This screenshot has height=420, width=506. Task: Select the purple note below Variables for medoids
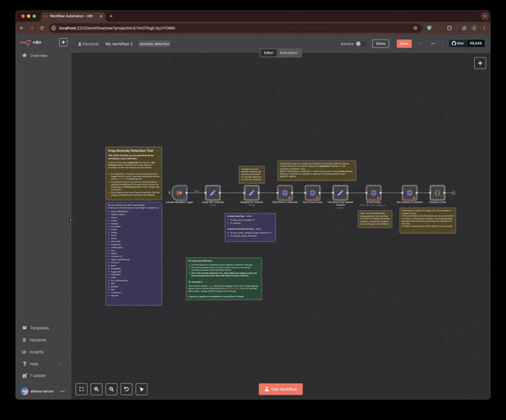[x=250, y=227]
